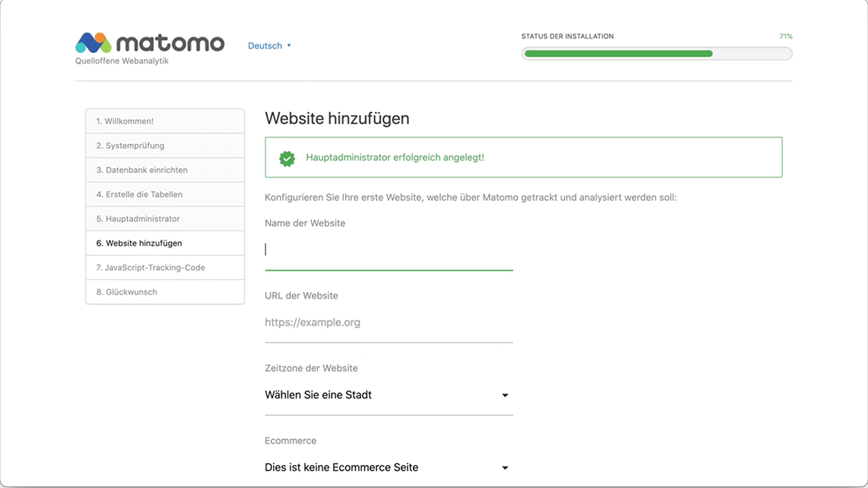Screen dimensions: 868x488
Task: Click the Matomo logo
Action: pyautogui.click(x=149, y=43)
